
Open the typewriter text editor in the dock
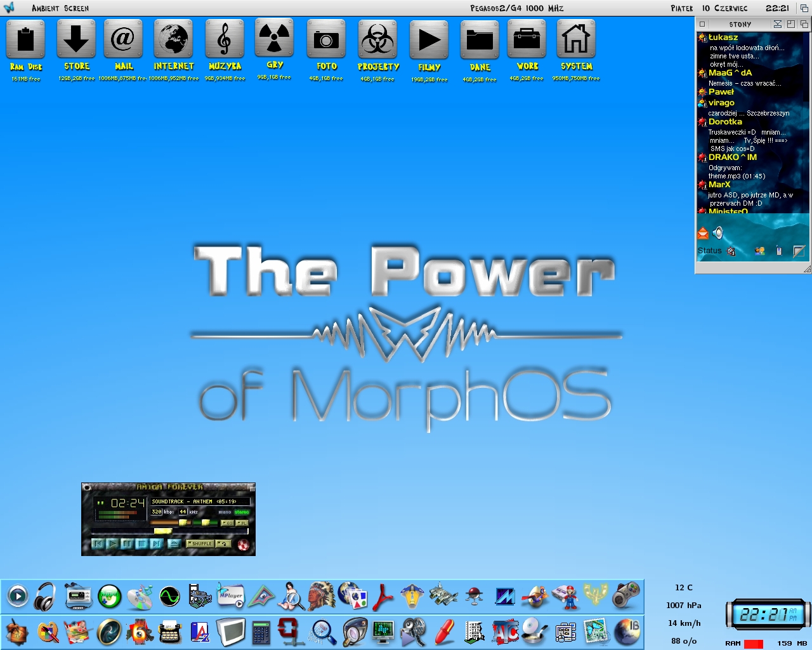point(169,632)
